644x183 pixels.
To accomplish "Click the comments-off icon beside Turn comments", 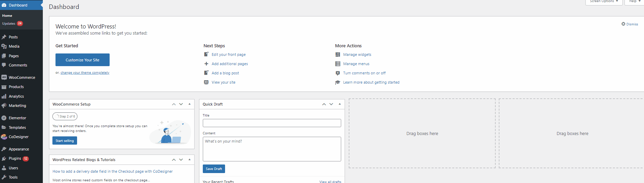I will [338, 73].
